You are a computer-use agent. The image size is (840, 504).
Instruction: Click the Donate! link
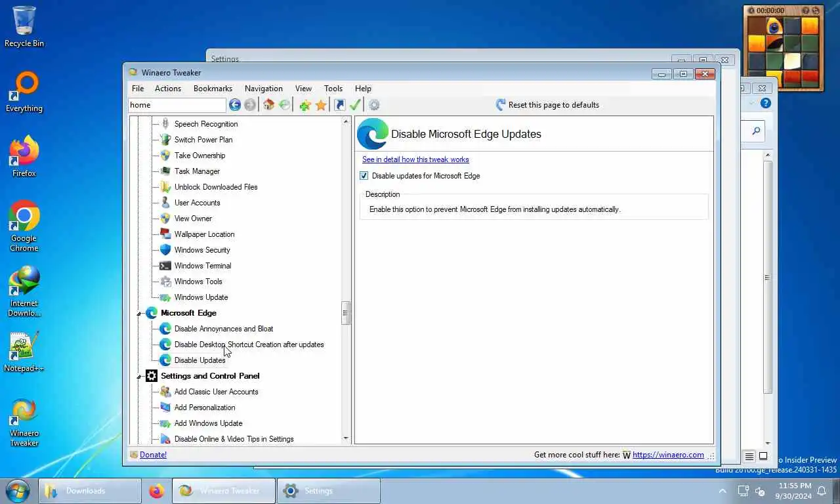[x=153, y=455]
